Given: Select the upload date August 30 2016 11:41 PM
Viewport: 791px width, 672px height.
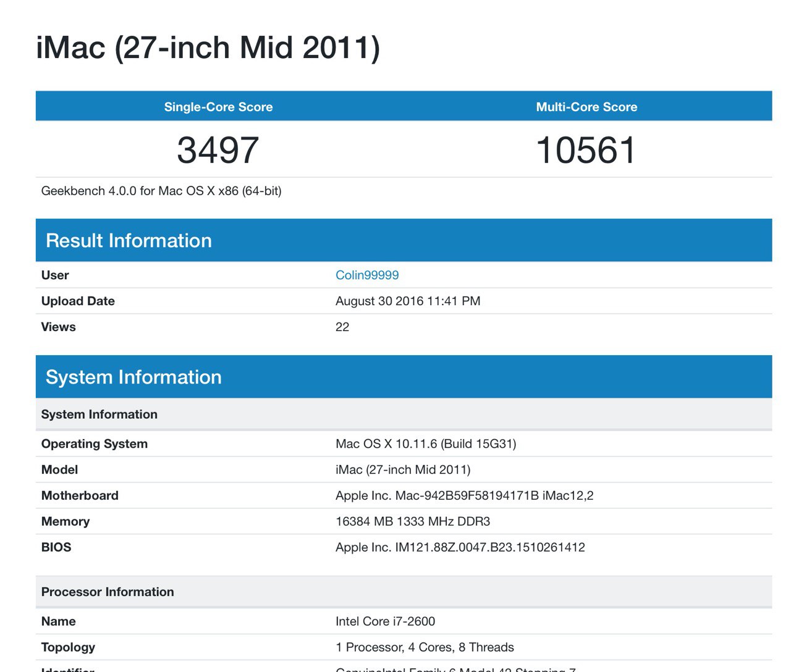Looking at the screenshot, I should 408,301.
